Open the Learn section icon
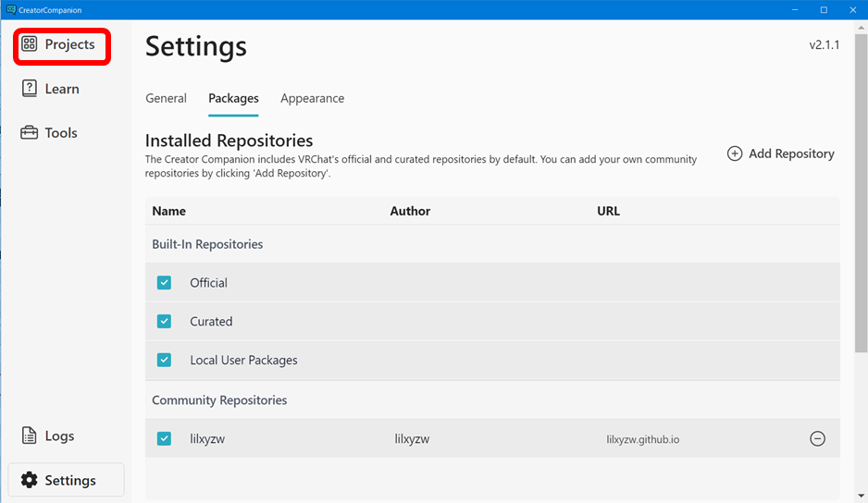The height and width of the screenshot is (503, 868). coord(30,89)
